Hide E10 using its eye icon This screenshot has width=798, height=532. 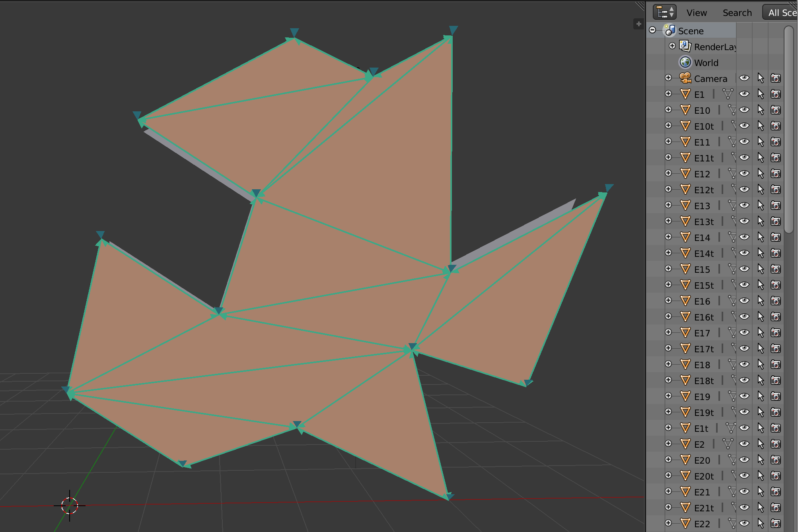pyautogui.click(x=744, y=110)
